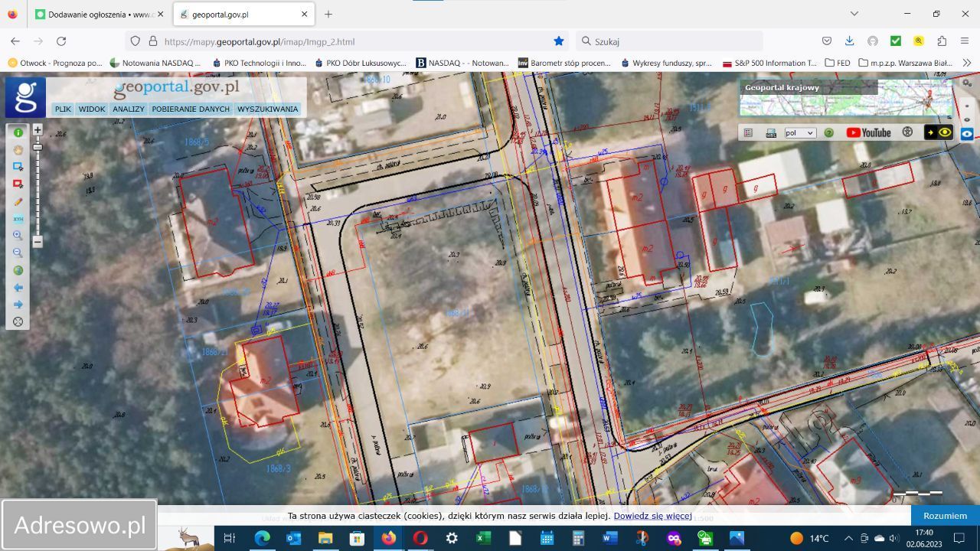Screen dimensions: 980x551
Task: Open the Firefox list all tabs chevron
Action: coord(854,14)
